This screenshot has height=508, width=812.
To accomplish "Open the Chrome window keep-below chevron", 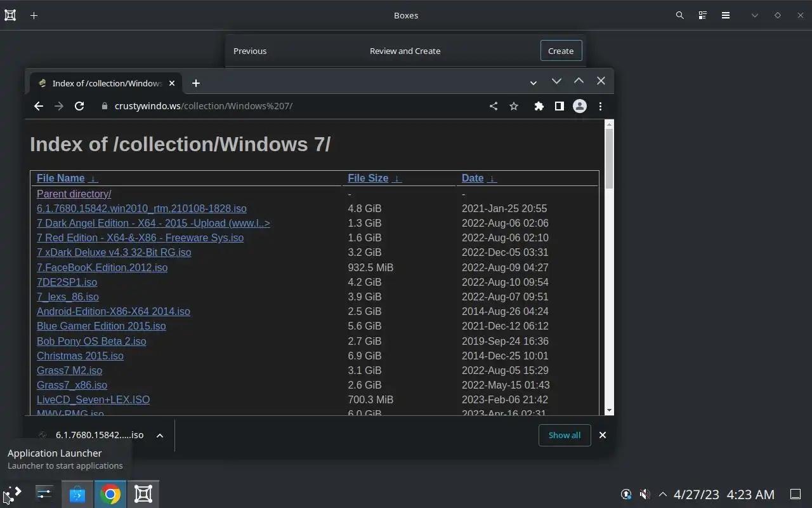I will pos(556,81).
